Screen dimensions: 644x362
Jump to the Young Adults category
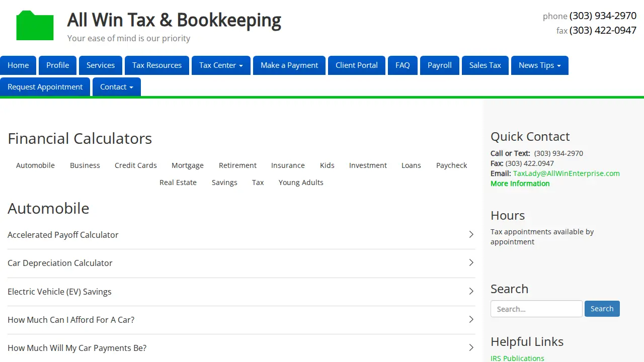click(x=301, y=183)
